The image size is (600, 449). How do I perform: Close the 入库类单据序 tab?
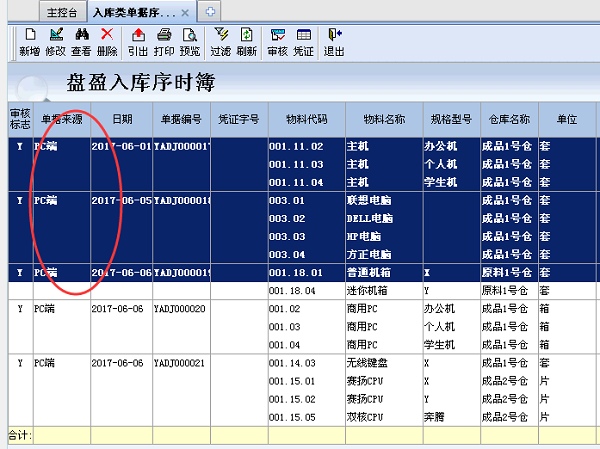185,12
